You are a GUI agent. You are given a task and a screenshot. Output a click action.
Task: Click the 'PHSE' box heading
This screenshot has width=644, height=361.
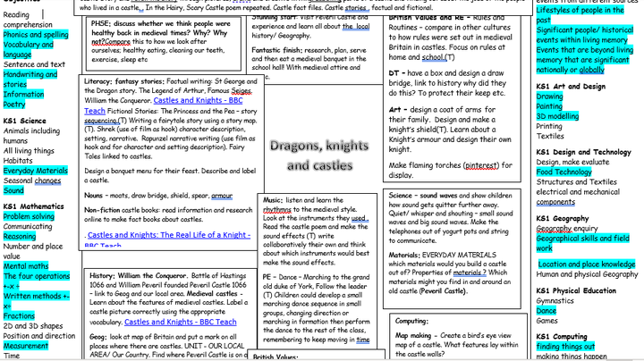[99, 24]
